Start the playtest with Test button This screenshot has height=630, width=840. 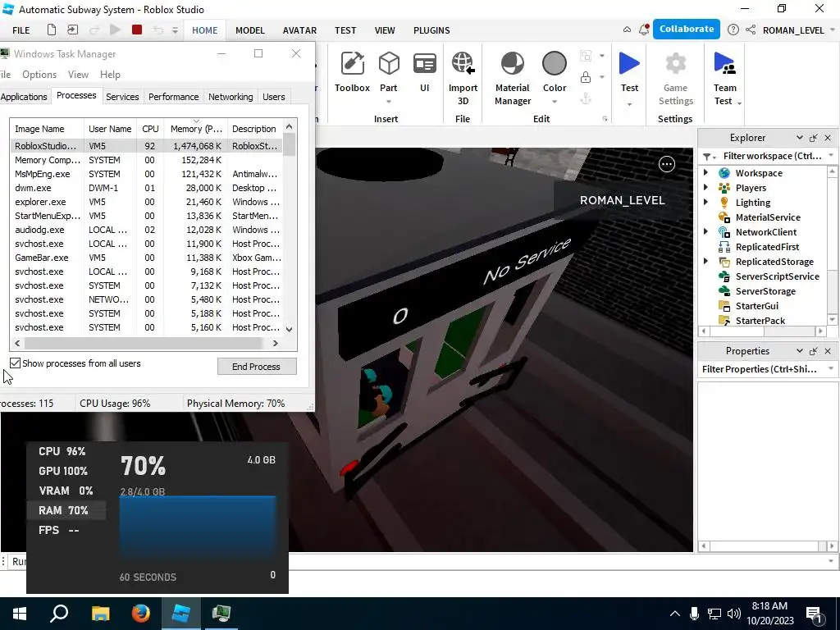[x=629, y=71]
